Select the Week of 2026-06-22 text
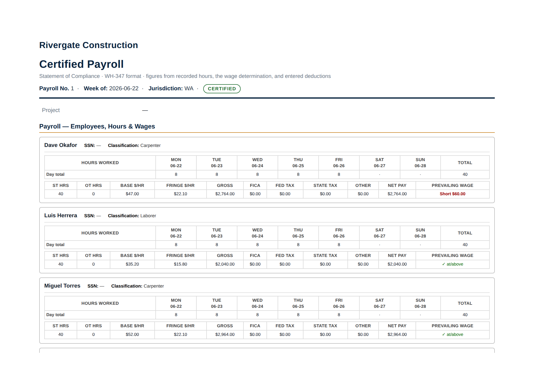Screen dimensions: 534x392 point(111,89)
